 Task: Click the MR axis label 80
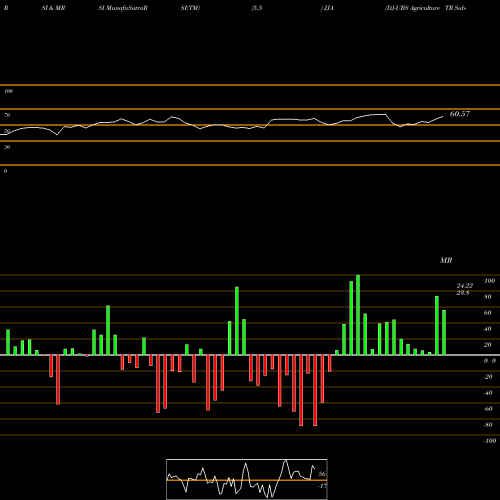[x=488, y=297]
